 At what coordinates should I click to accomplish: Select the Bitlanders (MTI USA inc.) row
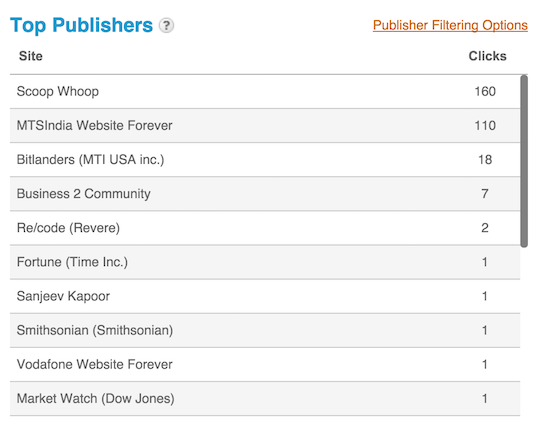(x=265, y=160)
